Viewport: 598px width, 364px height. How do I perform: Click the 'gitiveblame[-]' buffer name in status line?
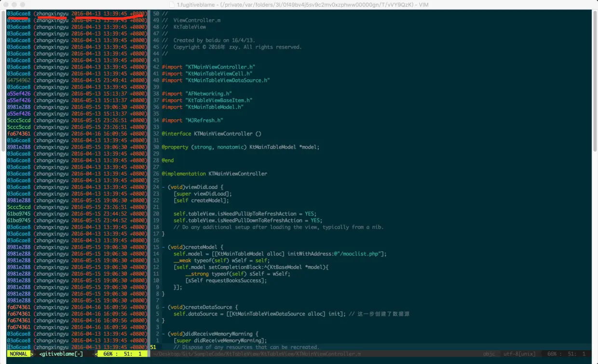click(61, 354)
